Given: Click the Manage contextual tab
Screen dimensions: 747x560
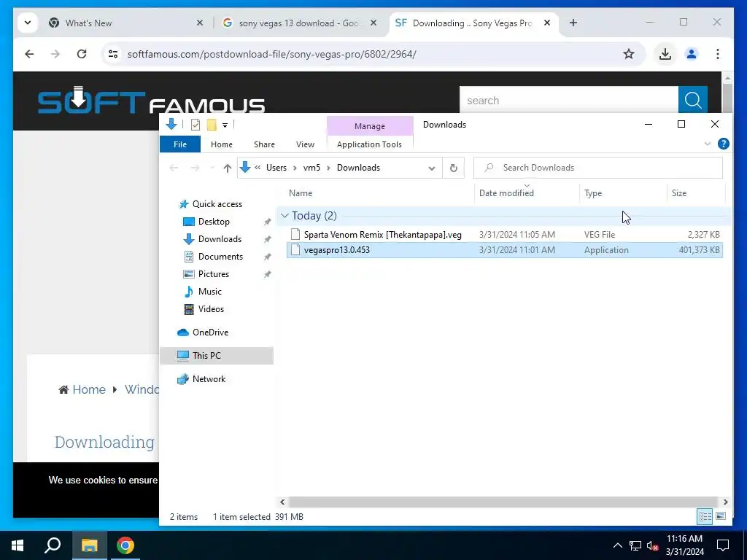Looking at the screenshot, I should pos(370,126).
